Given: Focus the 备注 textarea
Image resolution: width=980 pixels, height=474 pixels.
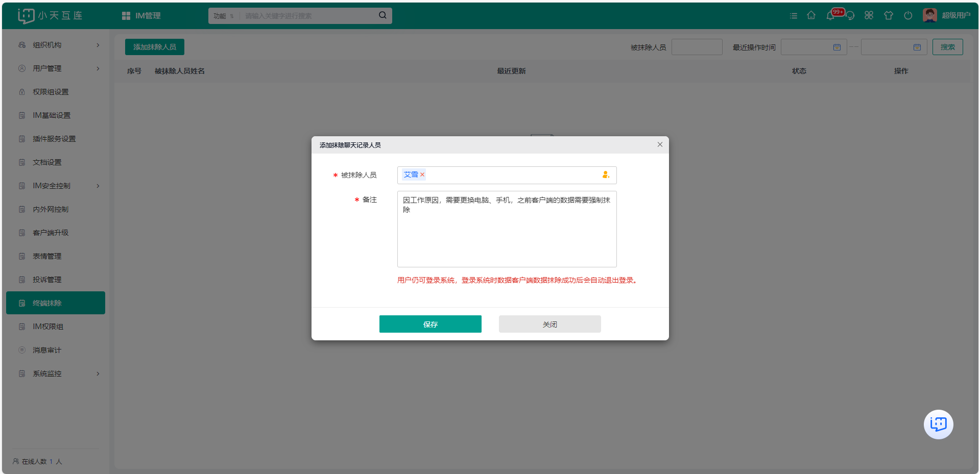Looking at the screenshot, I should pyautogui.click(x=507, y=229).
